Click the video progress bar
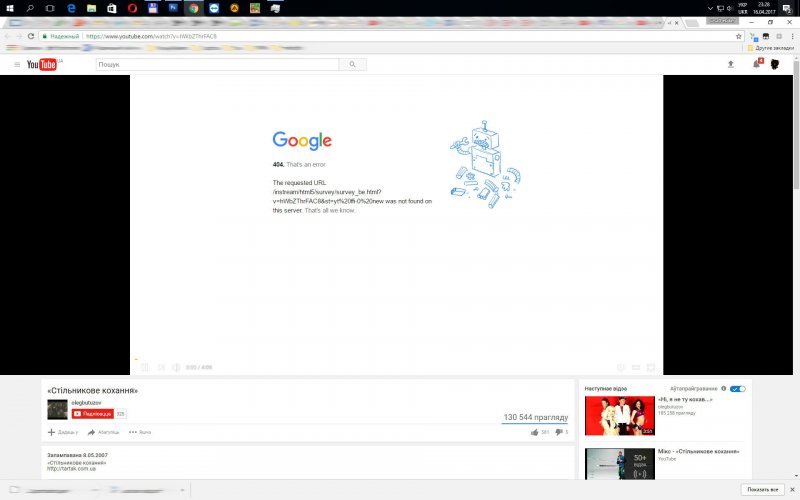800x500 pixels. point(396,359)
